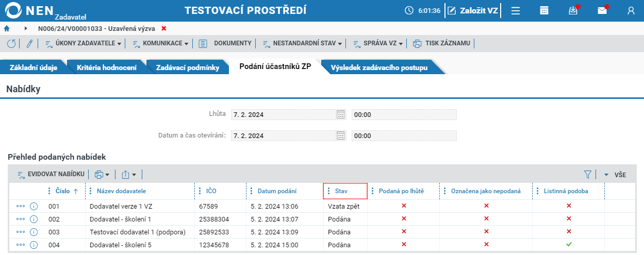The width and height of the screenshot is (644, 255).
Task: Open the Úkony zadavatele dropdown
Action: click(x=83, y=43)
